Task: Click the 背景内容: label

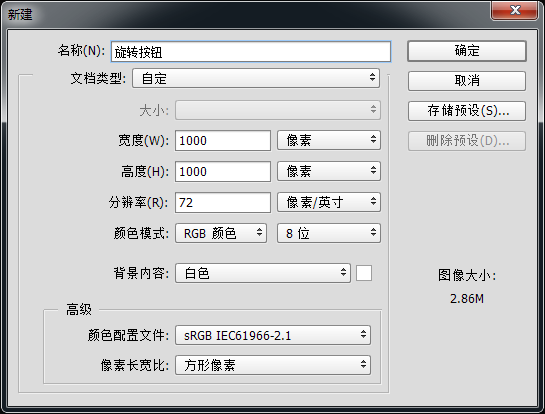Action: (141, 273)
